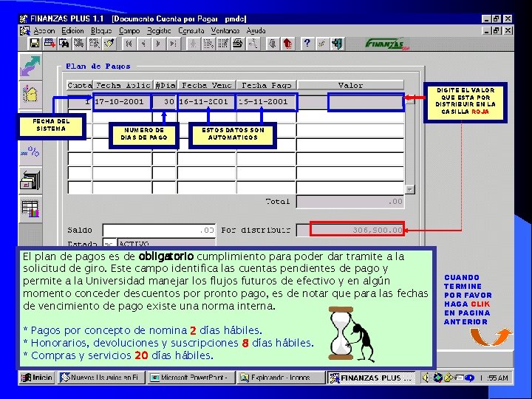Open the Campo menu

coord(129,31)
